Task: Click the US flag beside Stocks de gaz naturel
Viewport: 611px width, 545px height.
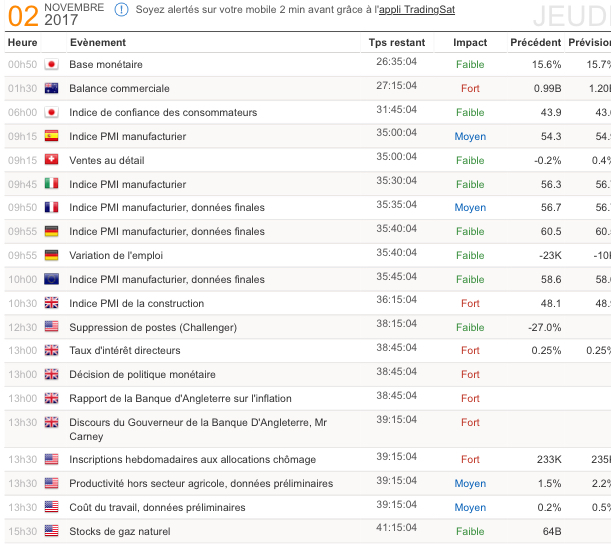Action: pos(52,531)
